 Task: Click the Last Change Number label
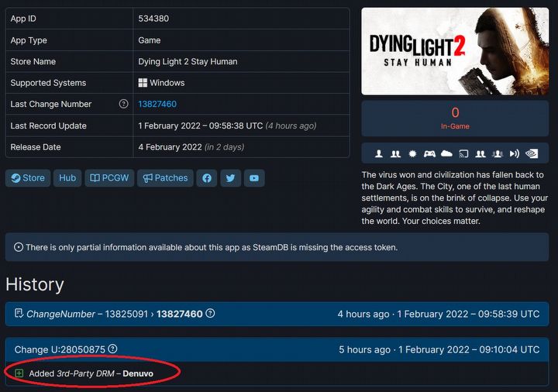click(x=51, y=105)
